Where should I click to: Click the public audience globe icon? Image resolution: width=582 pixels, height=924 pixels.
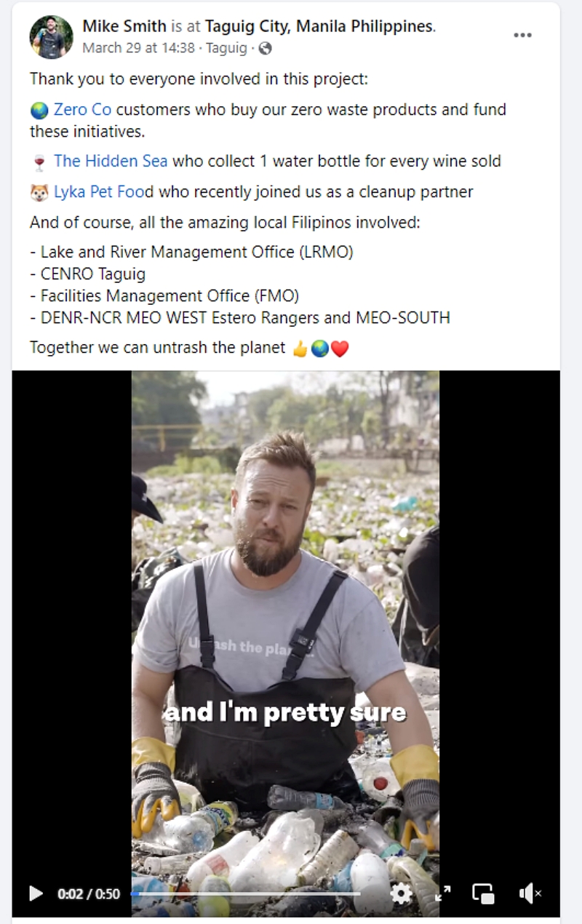tap(266, 49)
